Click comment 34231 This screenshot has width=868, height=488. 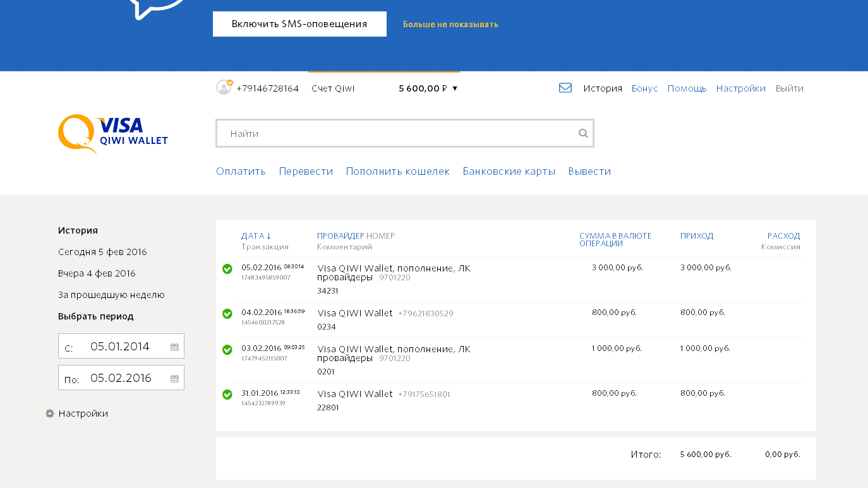click(328, 291)
